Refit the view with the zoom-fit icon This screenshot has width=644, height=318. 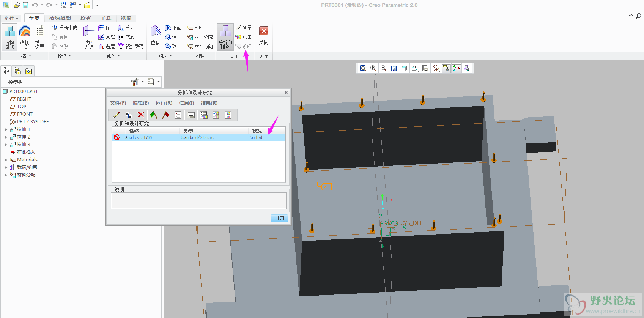tap(363, 68)
